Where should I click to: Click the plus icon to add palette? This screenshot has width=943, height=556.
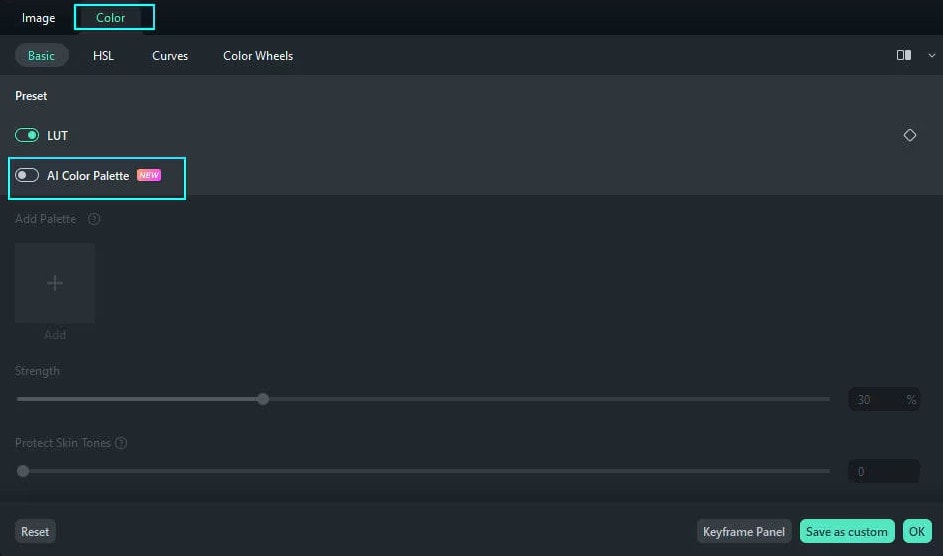click(x=55, y=283)
